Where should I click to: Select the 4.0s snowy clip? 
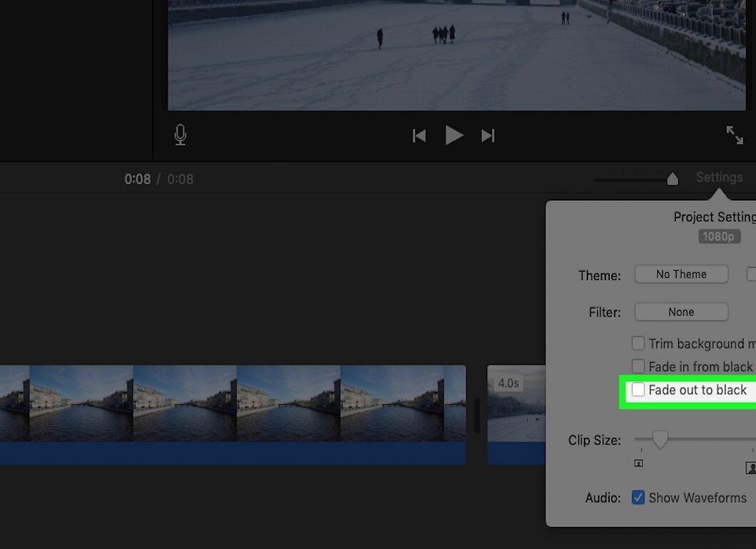click(x=516, y=414)
